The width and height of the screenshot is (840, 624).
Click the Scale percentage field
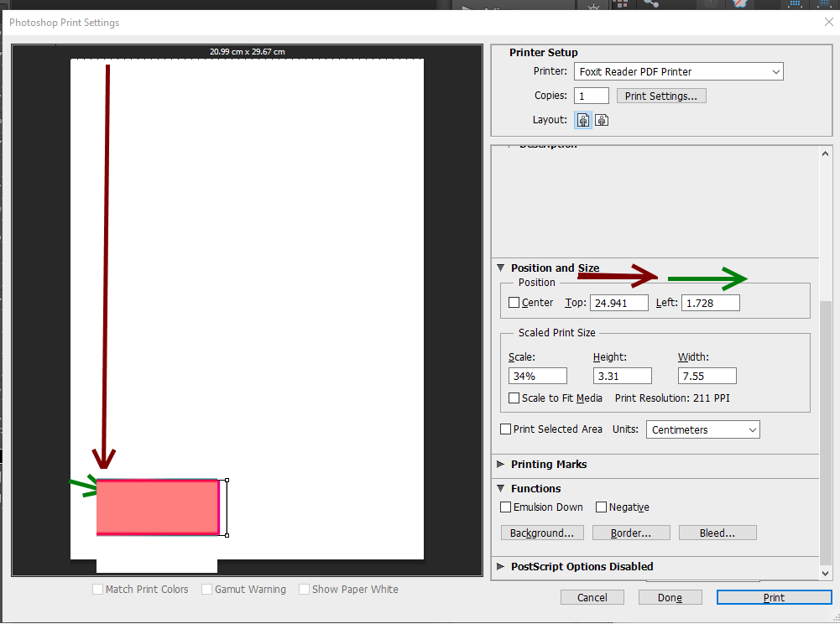pyautogui.click(x=537, y=376)
